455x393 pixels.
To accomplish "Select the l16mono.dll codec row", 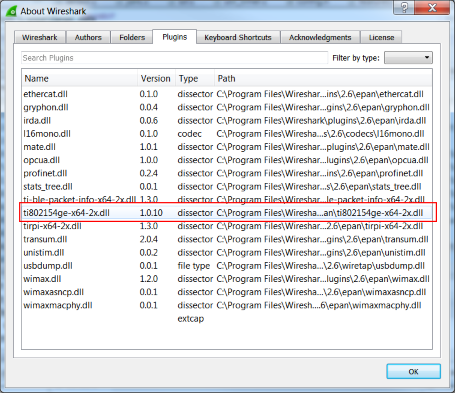I will click(227, 134).
